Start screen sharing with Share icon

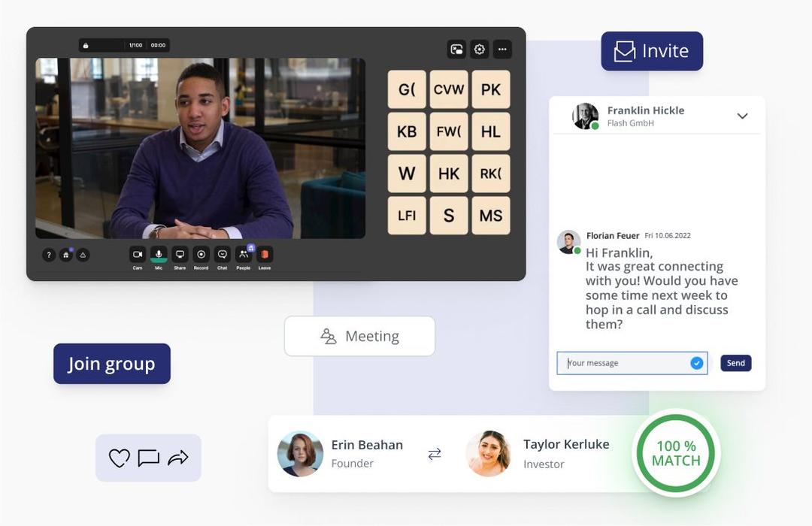(x=180, y=255)
